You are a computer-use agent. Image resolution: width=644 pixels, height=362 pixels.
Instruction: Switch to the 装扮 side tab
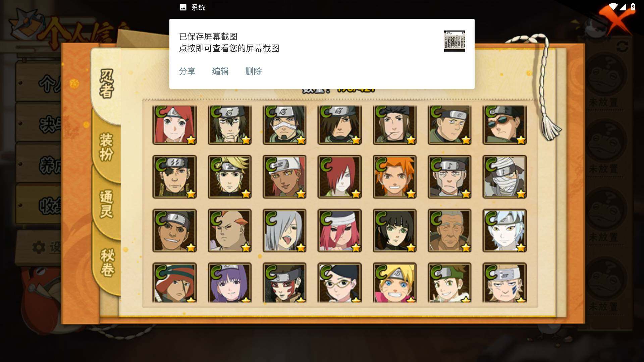pos(107,147)
